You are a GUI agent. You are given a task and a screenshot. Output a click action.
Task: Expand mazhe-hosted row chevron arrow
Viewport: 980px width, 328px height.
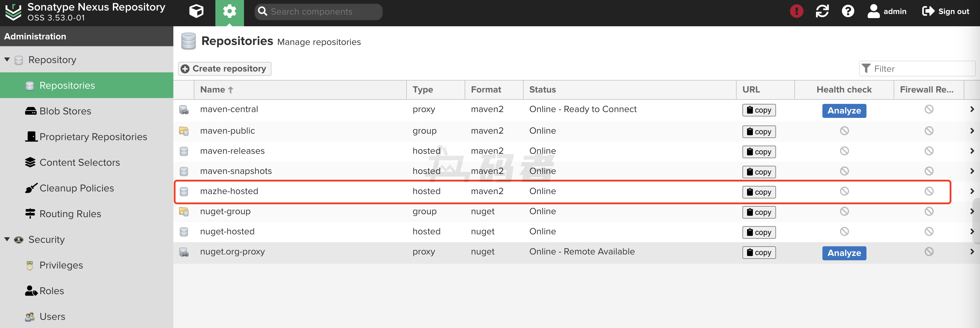[972, 191]
